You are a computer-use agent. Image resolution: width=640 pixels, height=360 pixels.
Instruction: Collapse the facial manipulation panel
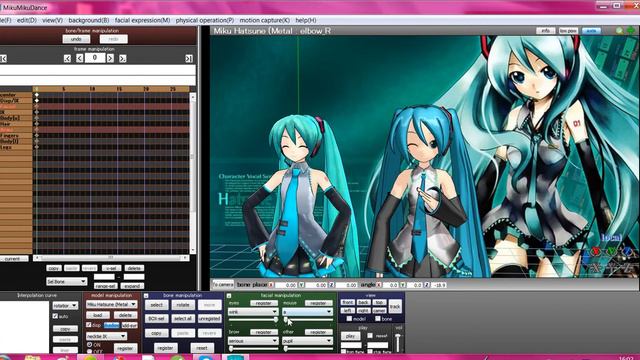(229, 296)
